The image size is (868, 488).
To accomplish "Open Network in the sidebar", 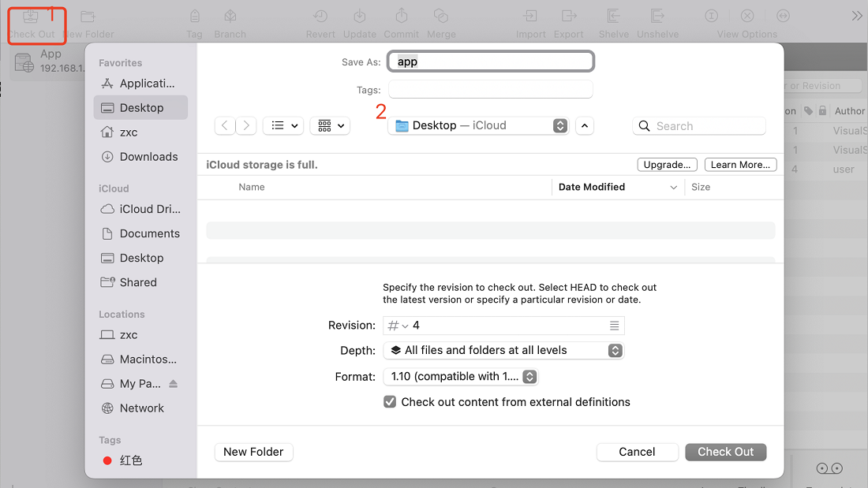I will point(140,408).
